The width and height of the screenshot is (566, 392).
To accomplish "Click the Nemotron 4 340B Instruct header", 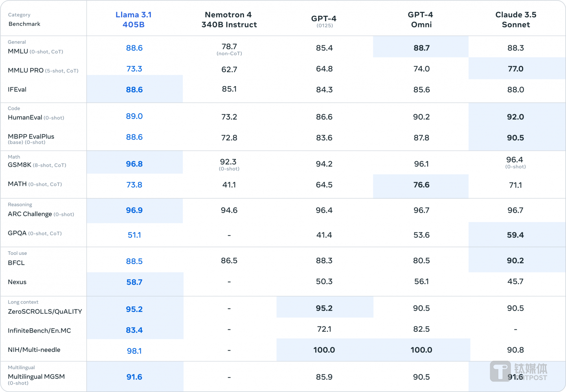I will click(229, 20).
